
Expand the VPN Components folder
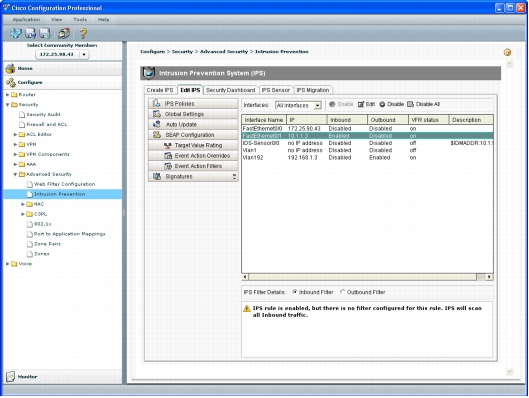pos(15,154)
